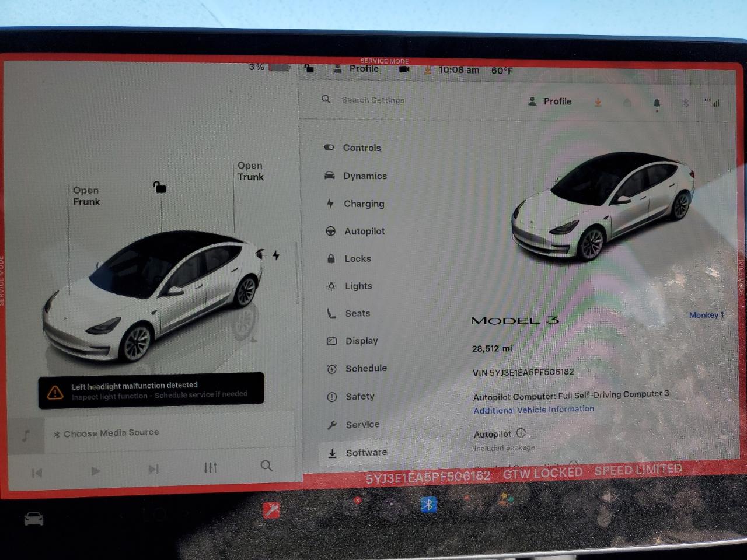Screen dimensions: 747x560
Task: Open Bluetooth settings from the settings header
Action: tap(685, 103)
